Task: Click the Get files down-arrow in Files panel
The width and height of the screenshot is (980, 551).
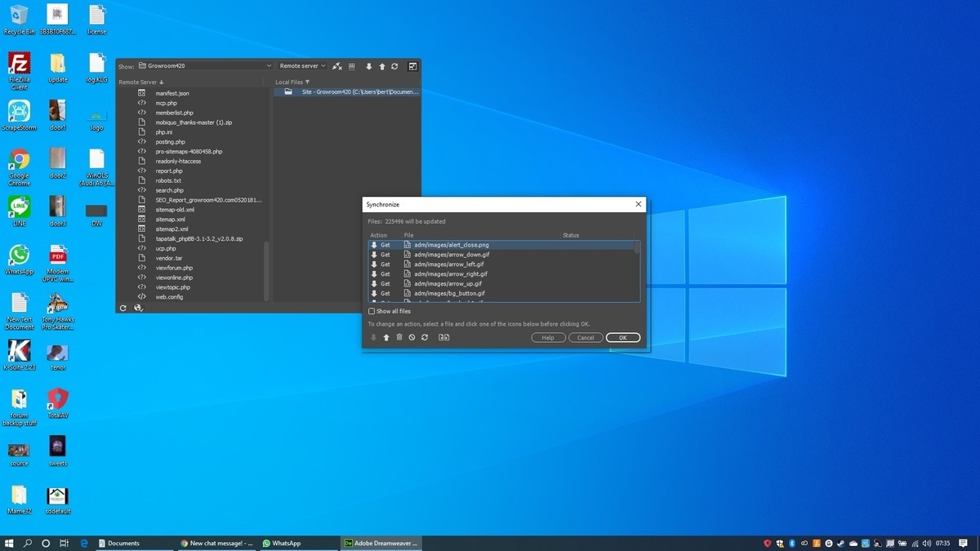Action: 368,66
